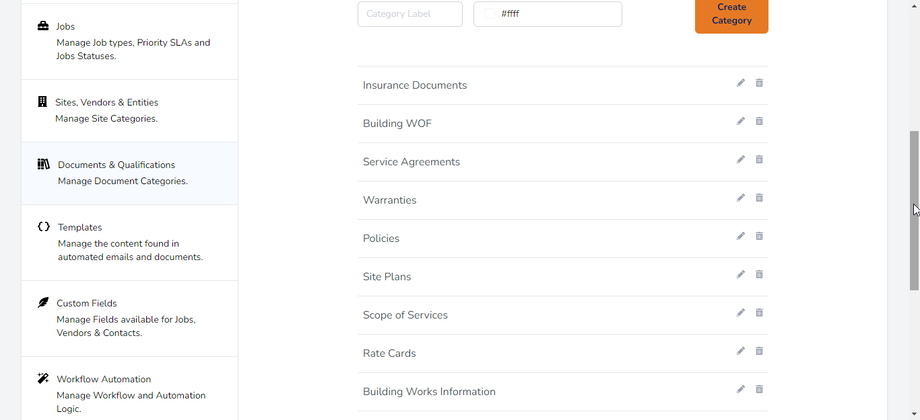Delete the Warranties category
This screenshot has height=420, width=920.
[x=759, y=198]
